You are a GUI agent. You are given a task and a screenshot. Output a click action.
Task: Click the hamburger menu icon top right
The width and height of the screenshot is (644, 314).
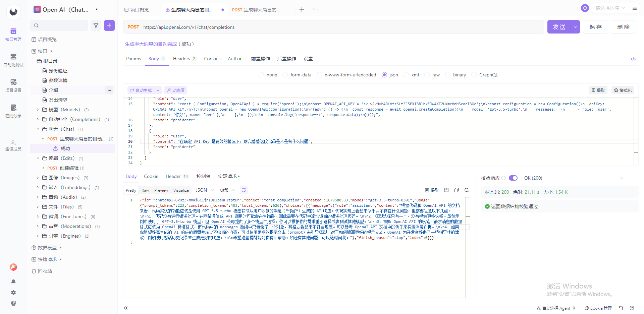coord(635,8)
